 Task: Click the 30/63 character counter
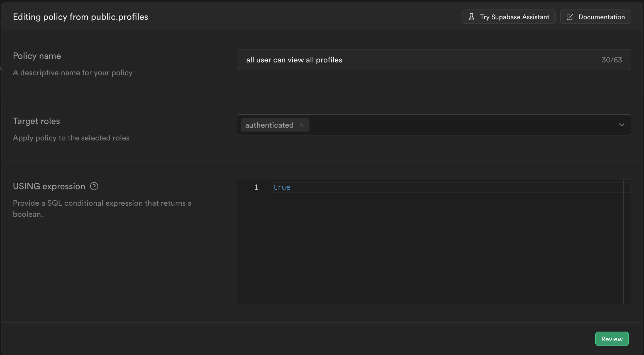612,60
